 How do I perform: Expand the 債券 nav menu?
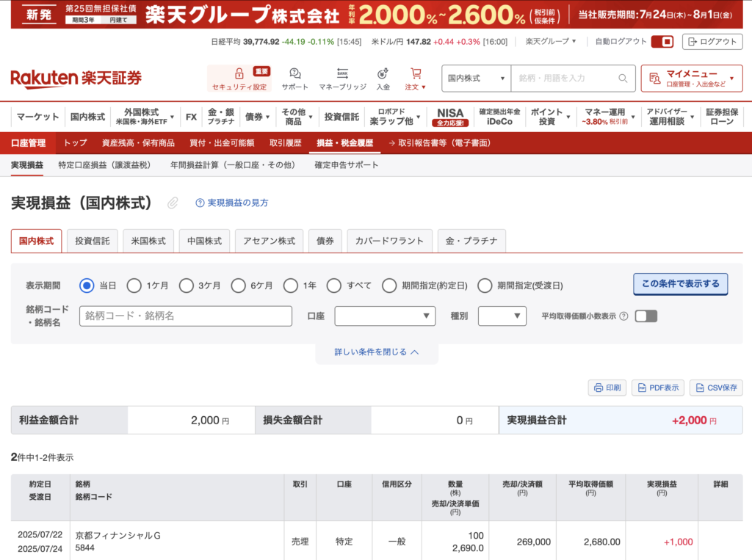(x=258, y=117)
